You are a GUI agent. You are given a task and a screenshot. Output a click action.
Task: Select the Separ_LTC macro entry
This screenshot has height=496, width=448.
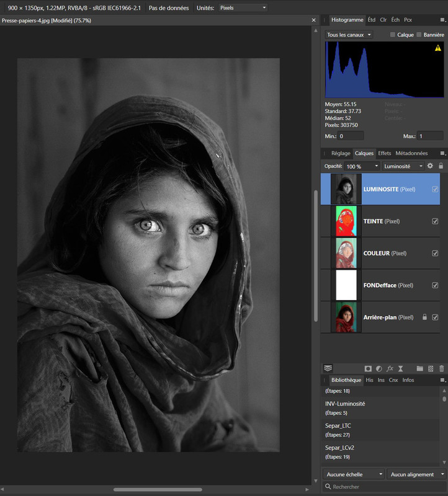click(380, 430)
